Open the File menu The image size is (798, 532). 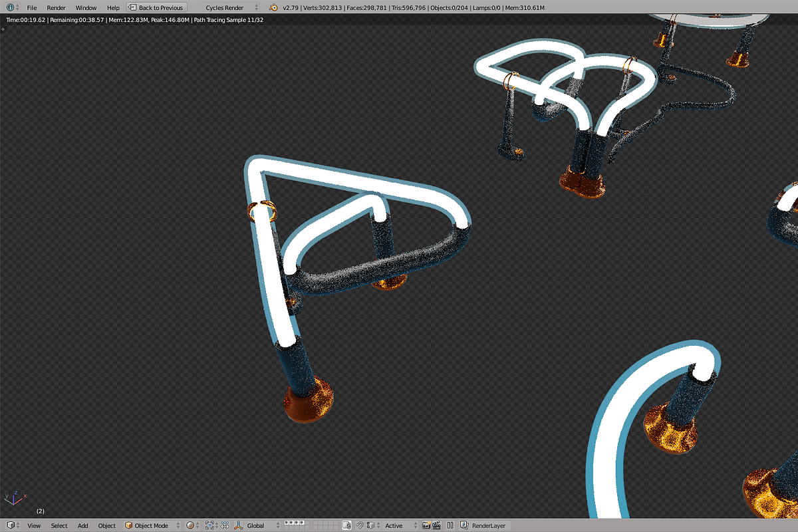[32, 7]
